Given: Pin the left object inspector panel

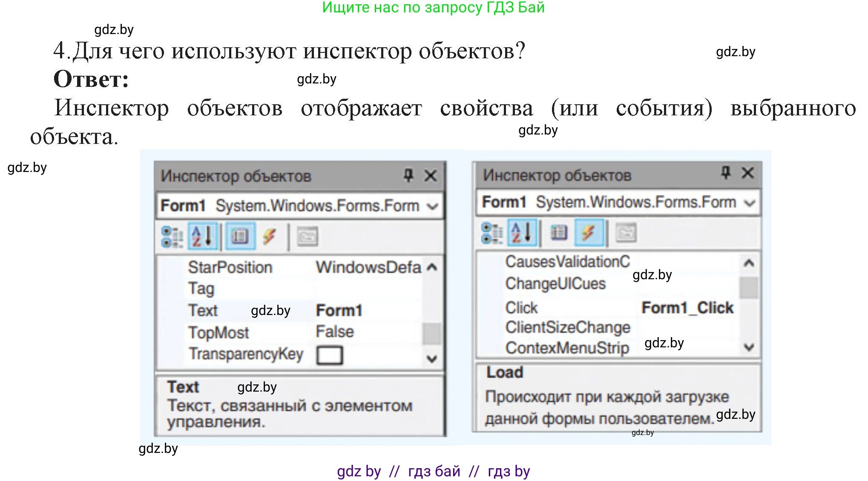Looking at the screenshot, I should click(408, 175).
